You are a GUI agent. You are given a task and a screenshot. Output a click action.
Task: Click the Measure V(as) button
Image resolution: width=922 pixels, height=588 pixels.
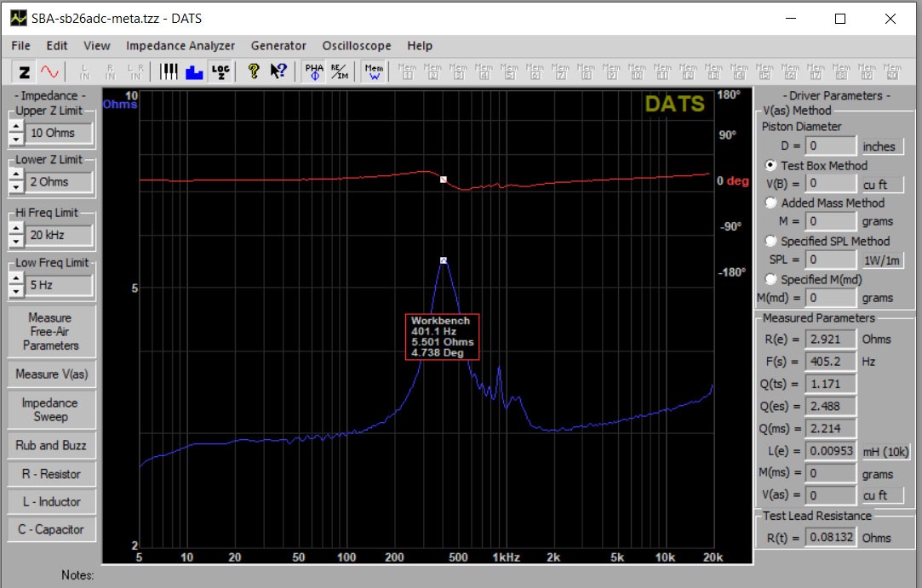click(x=51, y=374)
